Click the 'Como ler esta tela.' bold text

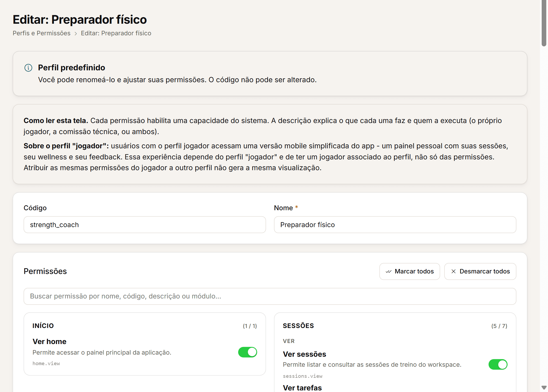coord(56,121)
